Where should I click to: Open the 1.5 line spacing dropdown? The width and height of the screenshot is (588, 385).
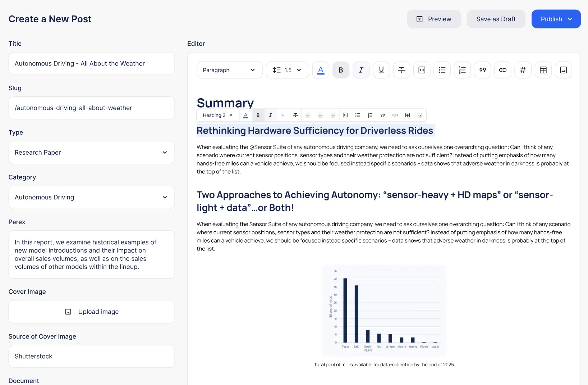287,70
